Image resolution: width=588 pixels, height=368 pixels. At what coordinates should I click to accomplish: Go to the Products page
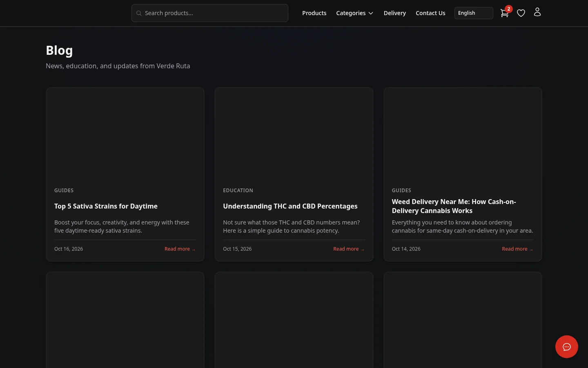point(314,13)
